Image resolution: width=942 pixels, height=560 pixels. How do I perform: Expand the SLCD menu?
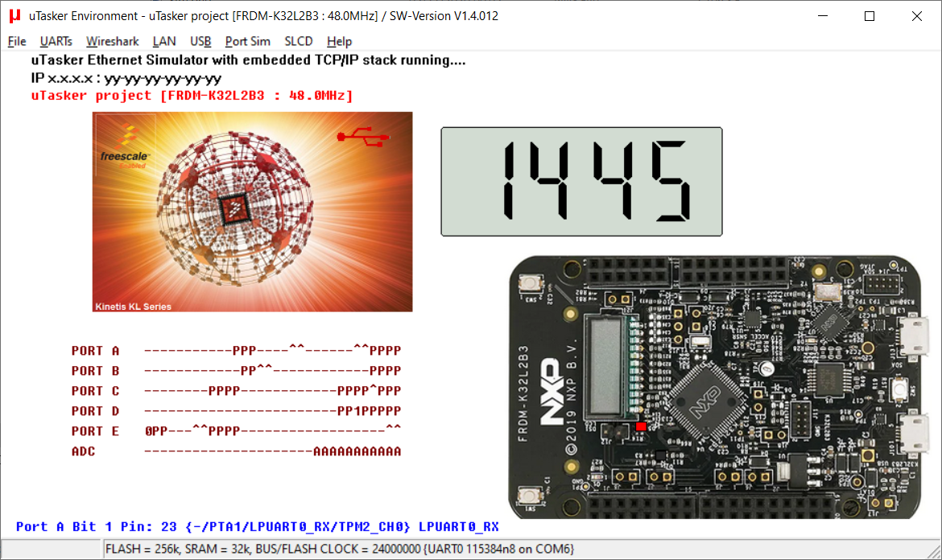(x=298, y=41)
